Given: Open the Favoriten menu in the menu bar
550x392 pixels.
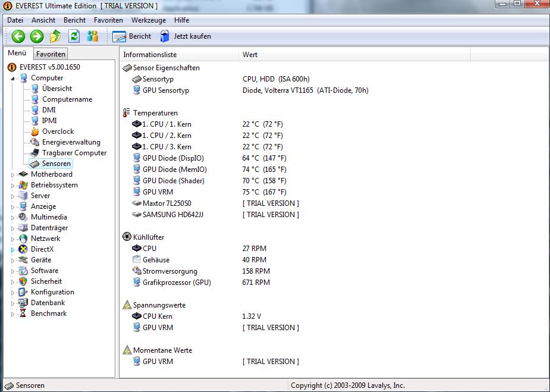Looking at the screenshot, I should click(108, 20).
